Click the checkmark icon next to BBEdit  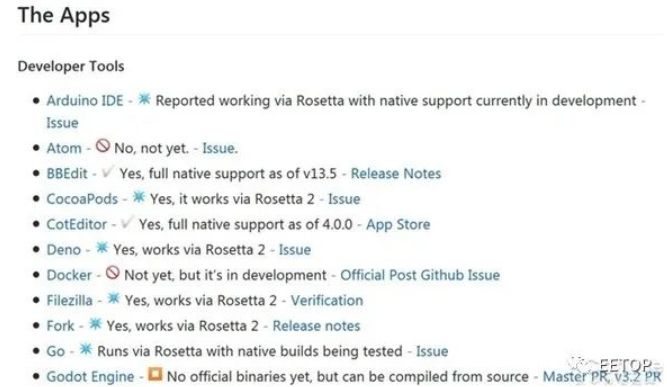108,171
